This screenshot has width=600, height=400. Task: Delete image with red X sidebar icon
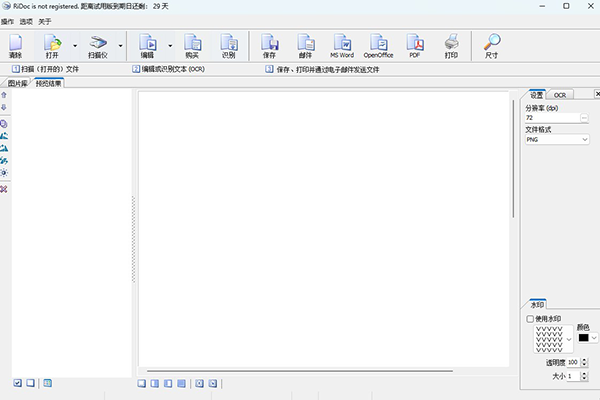[4, 189]
